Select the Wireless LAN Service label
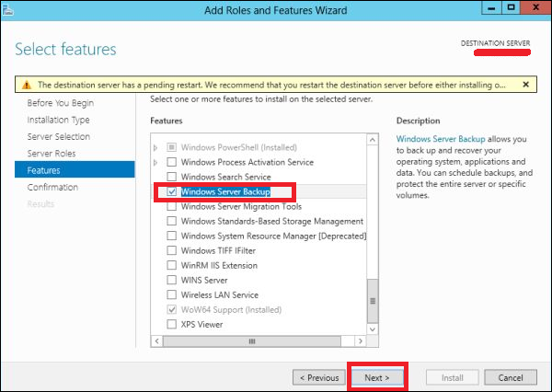 (x=220, y=295)
